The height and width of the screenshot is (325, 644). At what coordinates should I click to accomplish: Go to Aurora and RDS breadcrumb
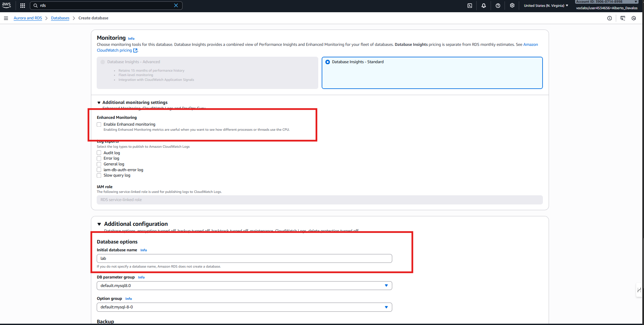(28, 18)
